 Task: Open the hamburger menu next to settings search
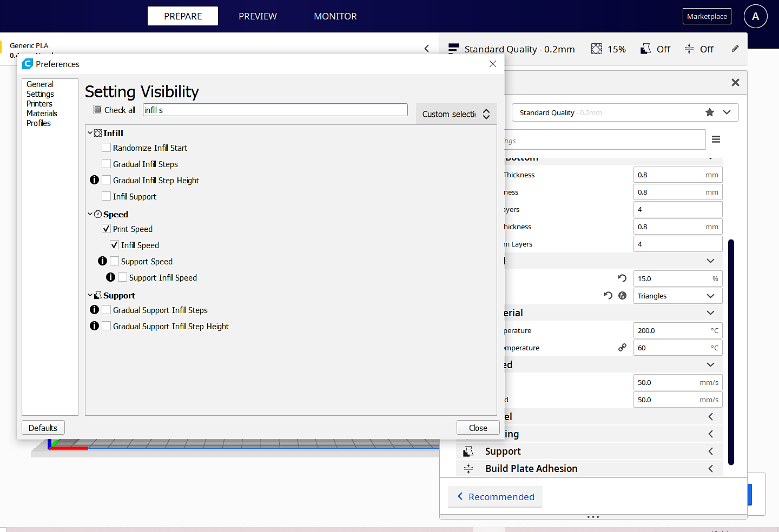(716, 139)
